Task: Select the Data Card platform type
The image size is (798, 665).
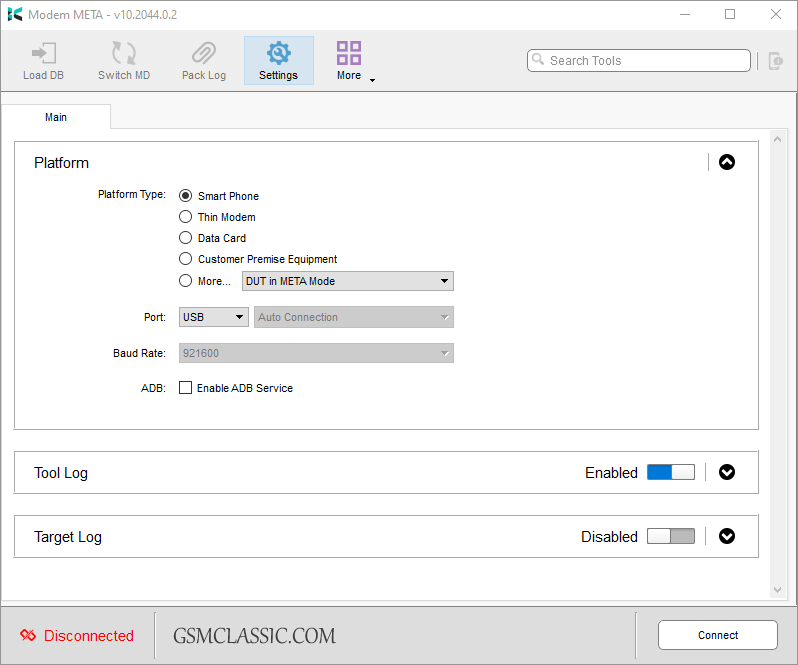Action: 185,238
